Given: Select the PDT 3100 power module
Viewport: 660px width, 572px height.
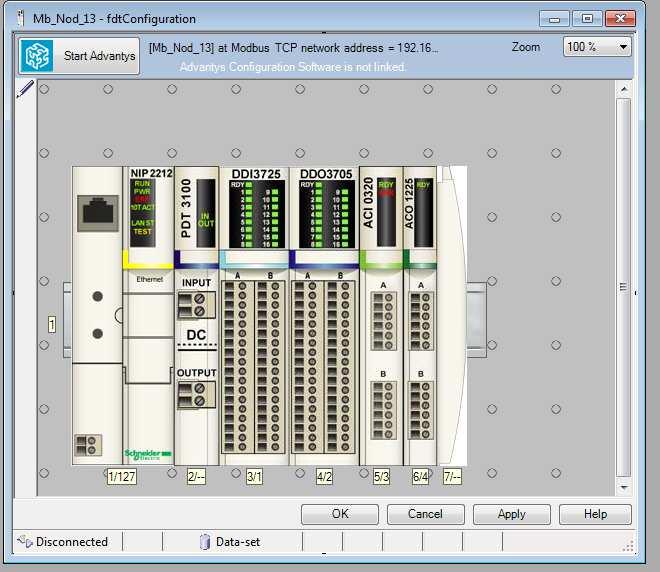Looking at the screenshot, I should [x=197, y=316].
